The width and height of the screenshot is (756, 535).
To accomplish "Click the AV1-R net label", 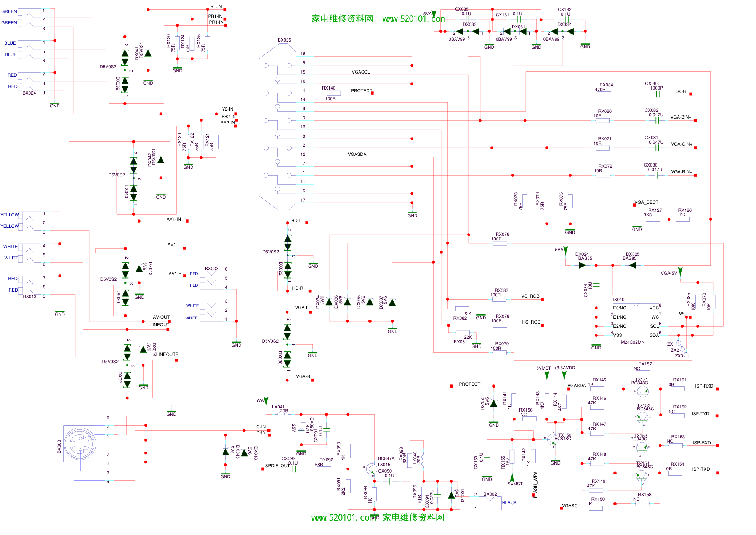I will (x=175, y=274).
